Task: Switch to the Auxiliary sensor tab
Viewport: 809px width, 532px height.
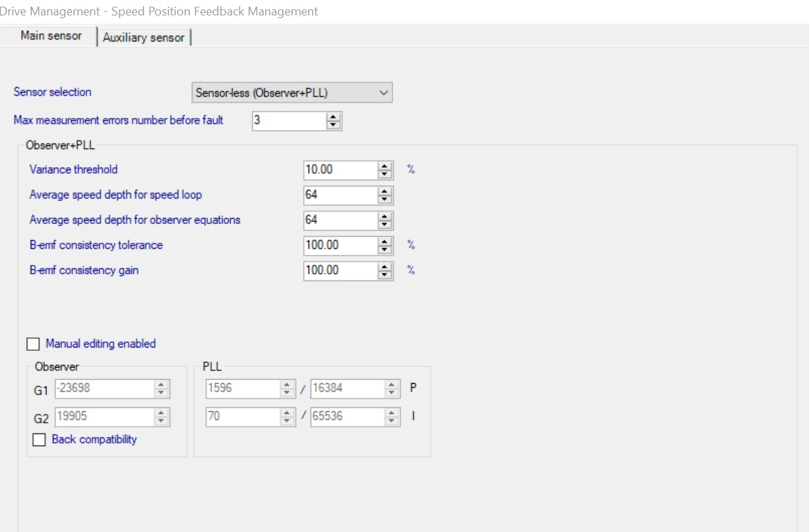Action: [144, 38]
